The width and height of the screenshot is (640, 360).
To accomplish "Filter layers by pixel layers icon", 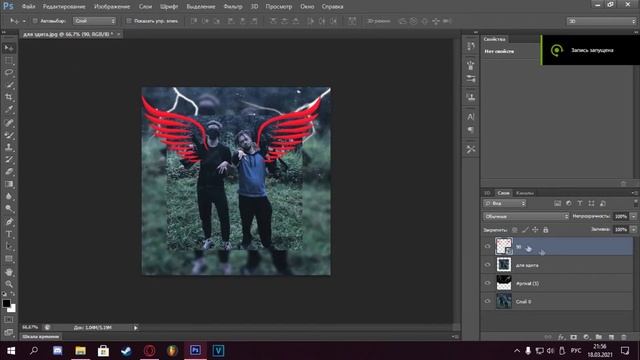I will (x=557, y=203).
